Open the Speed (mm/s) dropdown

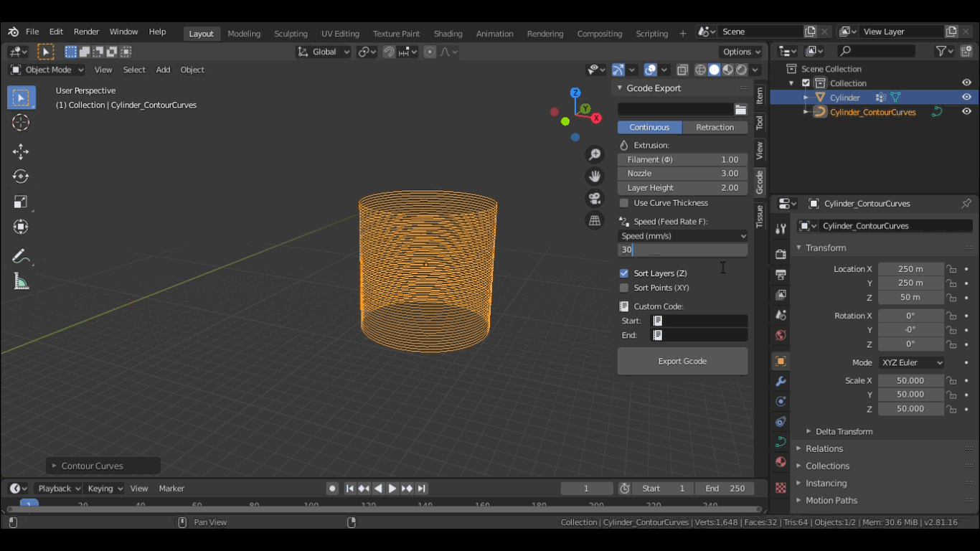pos(682,236)
